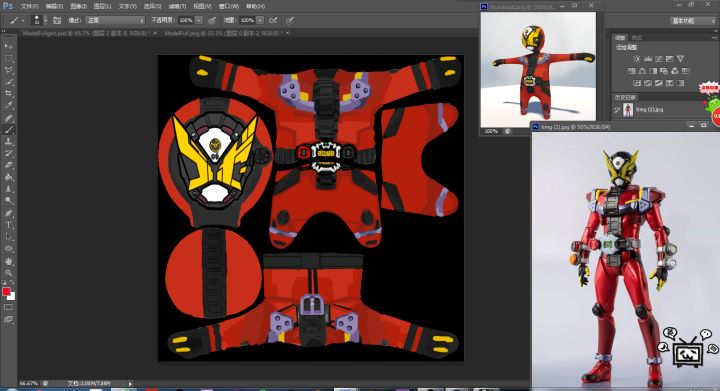Add a Threshold adjustment

point(659,83)
